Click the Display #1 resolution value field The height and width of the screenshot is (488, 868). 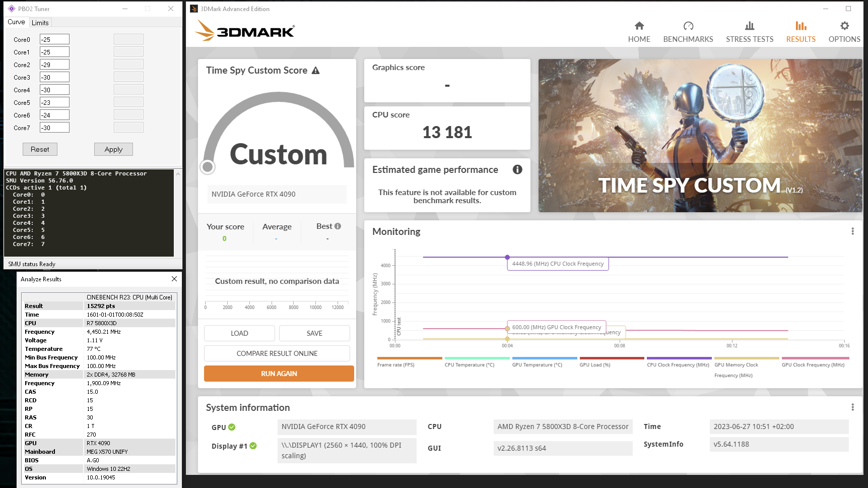[347, 450]
